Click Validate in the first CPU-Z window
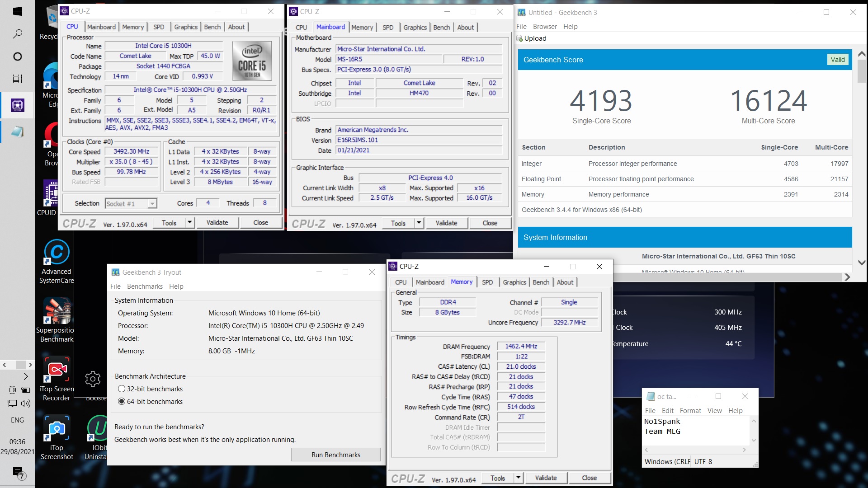The height and width of the screenshot is (488, 868). coord(217,222)
